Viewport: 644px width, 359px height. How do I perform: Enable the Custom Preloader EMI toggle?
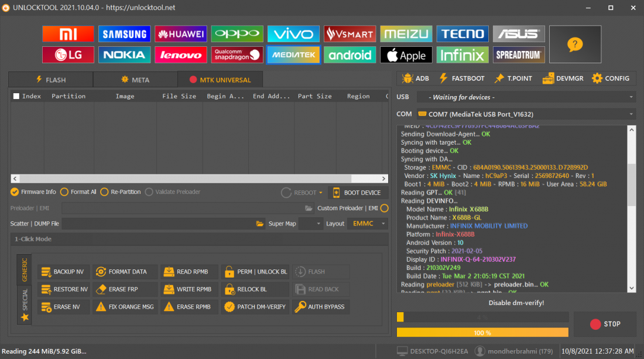[x=385, y=208]
